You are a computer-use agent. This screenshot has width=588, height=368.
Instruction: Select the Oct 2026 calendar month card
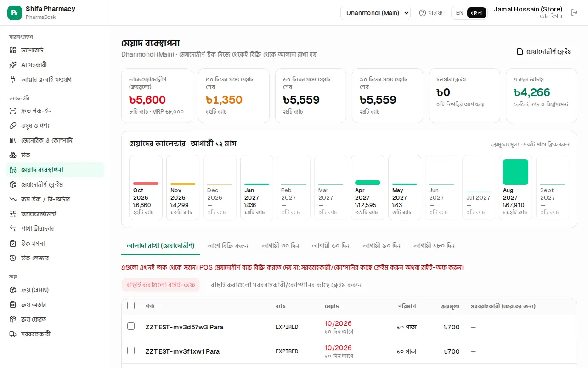(x=146, y=188)
